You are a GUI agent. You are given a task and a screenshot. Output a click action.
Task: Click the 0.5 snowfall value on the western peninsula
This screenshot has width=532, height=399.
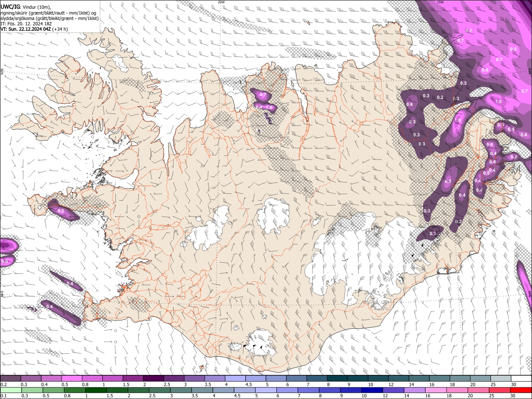click(x=61, y=211)
